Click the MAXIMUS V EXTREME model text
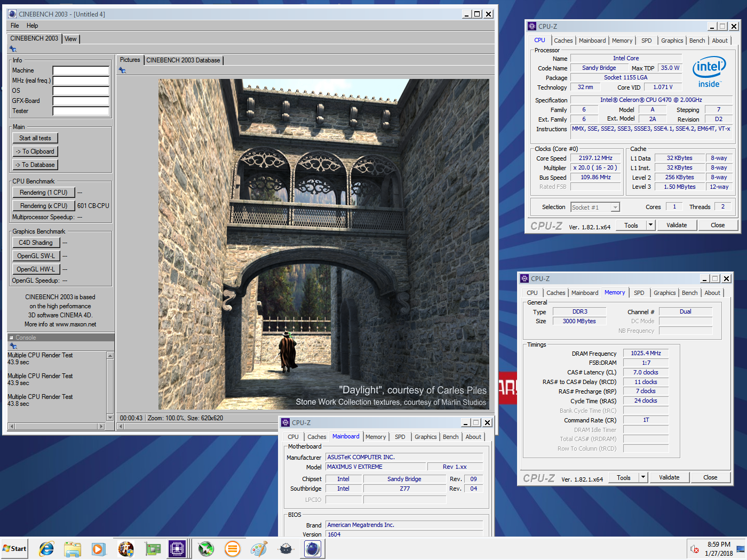This screenshot has width=747, height=560. tap(355, 467)
